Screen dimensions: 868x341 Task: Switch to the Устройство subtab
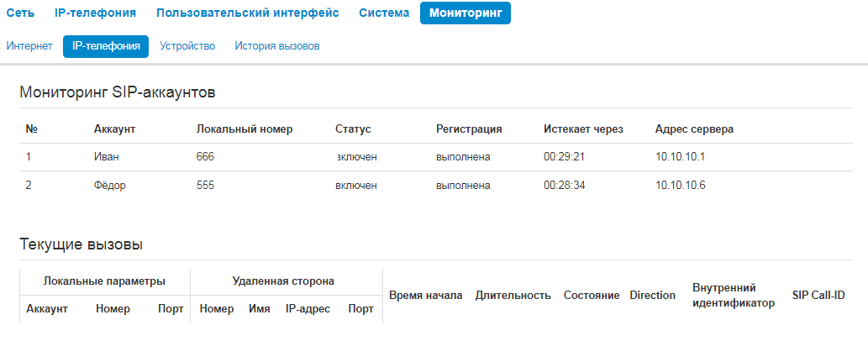click(187, 46)
